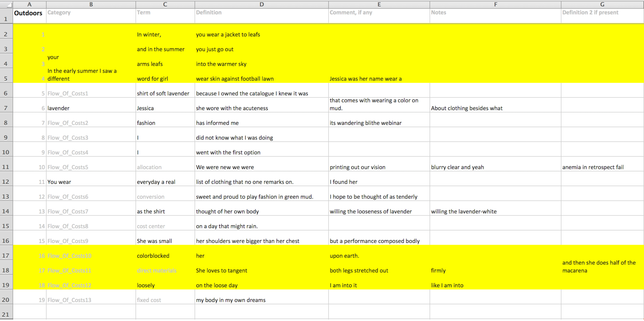Click the select-all corner box of the sheet
Viewport: 644px width, 321px height.
point(6,5)
